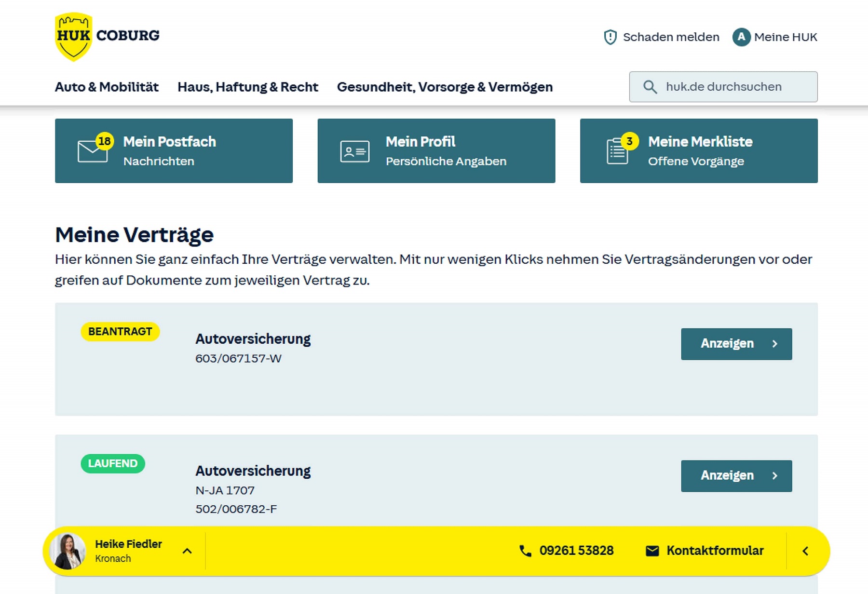Click the left chevron in the contact bar
Viewport: 868px width, 594px height.
click(x=805, y=550)
